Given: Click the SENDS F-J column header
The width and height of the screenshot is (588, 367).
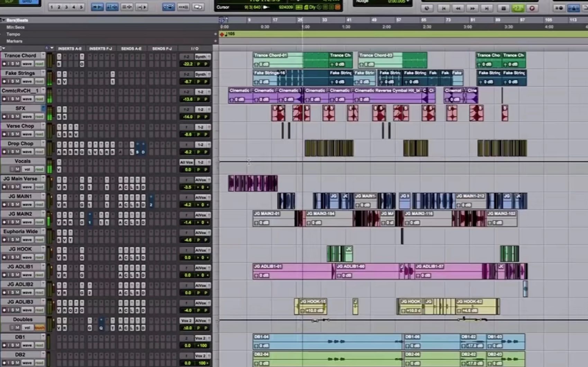Looking at the screenshot, I should (162, 48).
